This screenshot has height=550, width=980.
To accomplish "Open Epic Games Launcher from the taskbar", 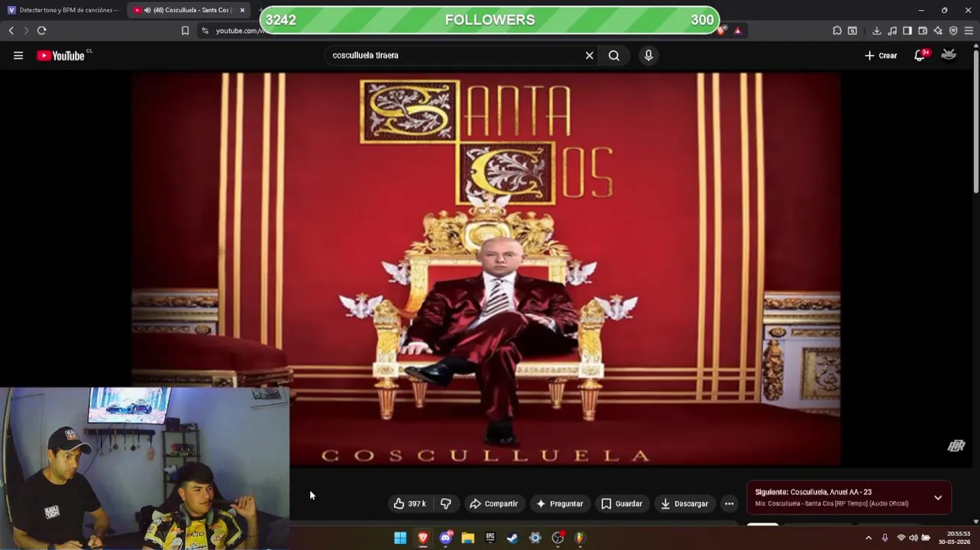I will [x=490, y=538].
